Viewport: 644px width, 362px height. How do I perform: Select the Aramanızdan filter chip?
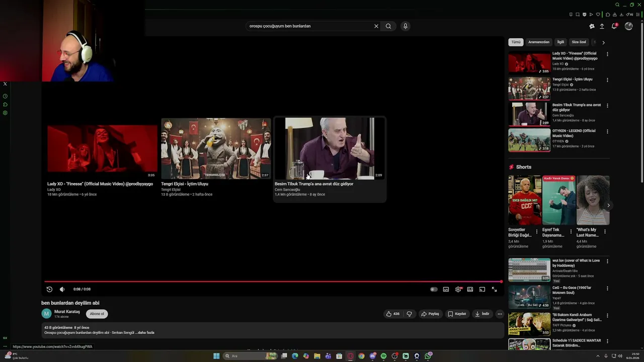click(538, 42)
